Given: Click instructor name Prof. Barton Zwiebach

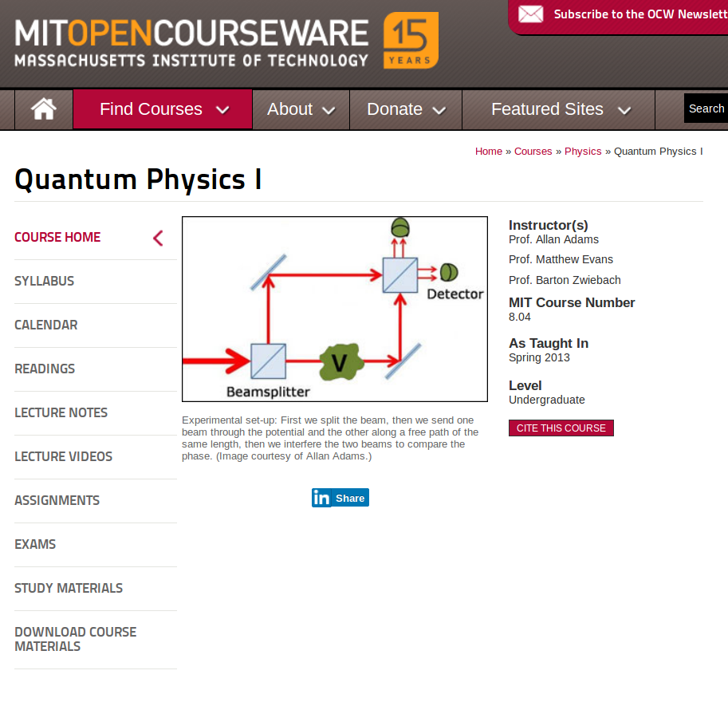Looking at the screenshot, I should (x=565, y=280).
